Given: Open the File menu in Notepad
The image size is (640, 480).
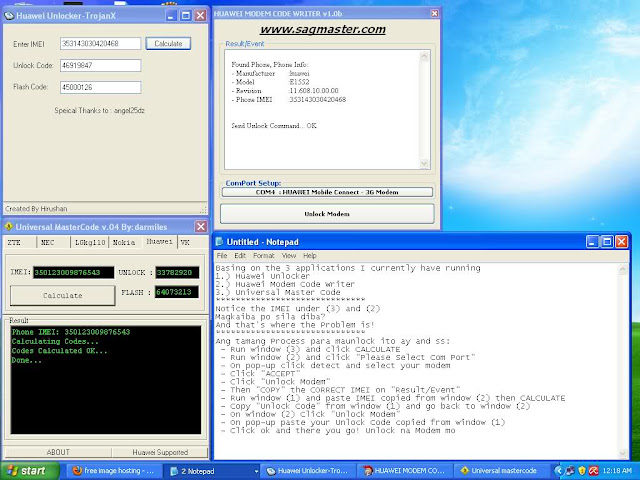Looking at the screenshot, I should [x=222, y=256].
